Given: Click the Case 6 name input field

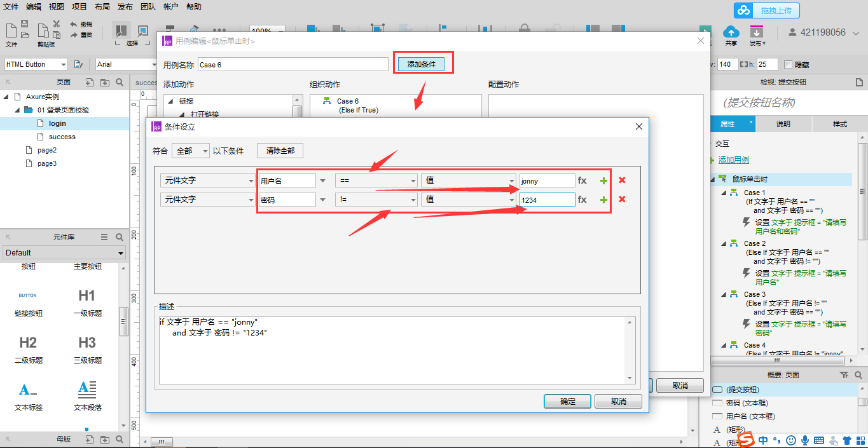Looking at the screenshot, I should [x=293, y=64].
